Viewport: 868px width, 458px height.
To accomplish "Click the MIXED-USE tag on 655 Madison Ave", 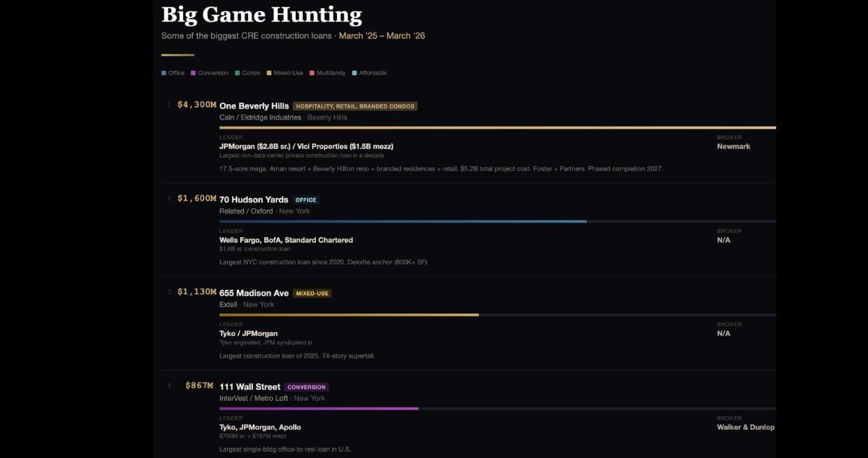I will 312,294.
